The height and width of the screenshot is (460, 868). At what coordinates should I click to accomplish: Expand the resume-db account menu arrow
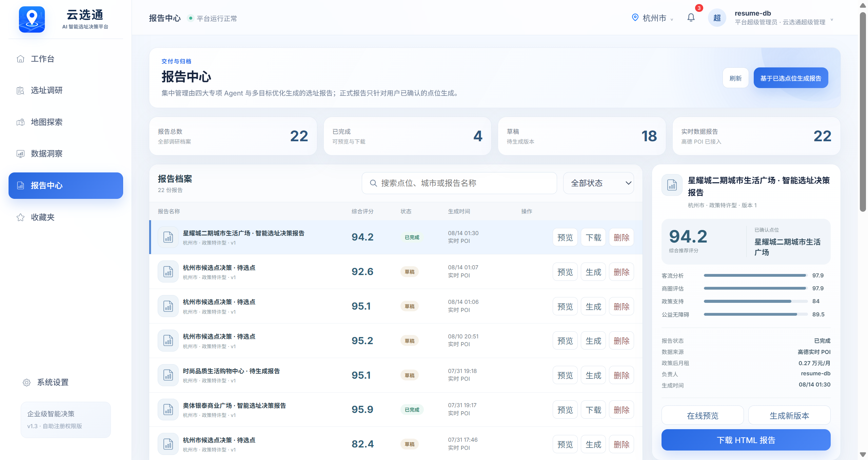pos(832,20)
